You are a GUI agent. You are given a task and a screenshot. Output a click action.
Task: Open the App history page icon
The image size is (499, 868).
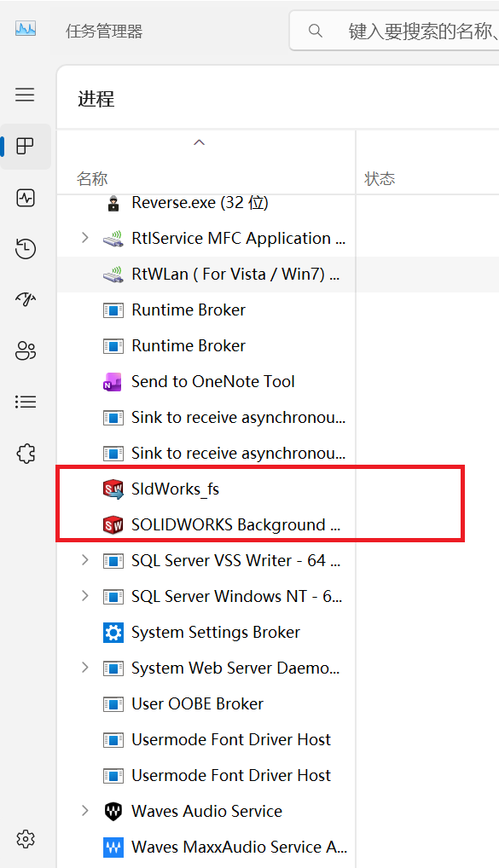pos(26,249)
